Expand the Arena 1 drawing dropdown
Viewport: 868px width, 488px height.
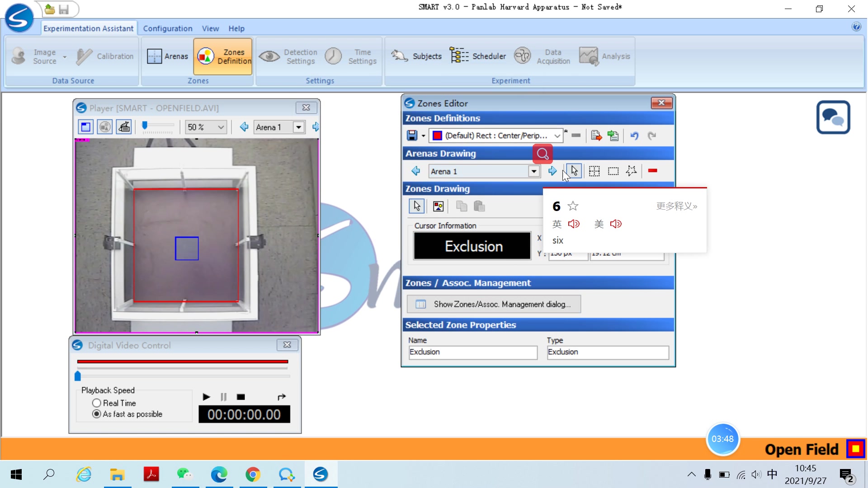coord(533,171)
